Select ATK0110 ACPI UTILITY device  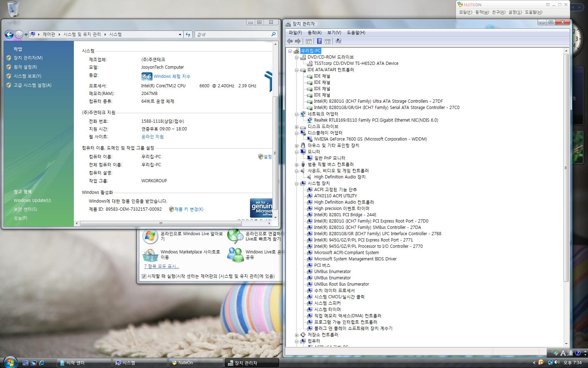(x=335, y=196)
